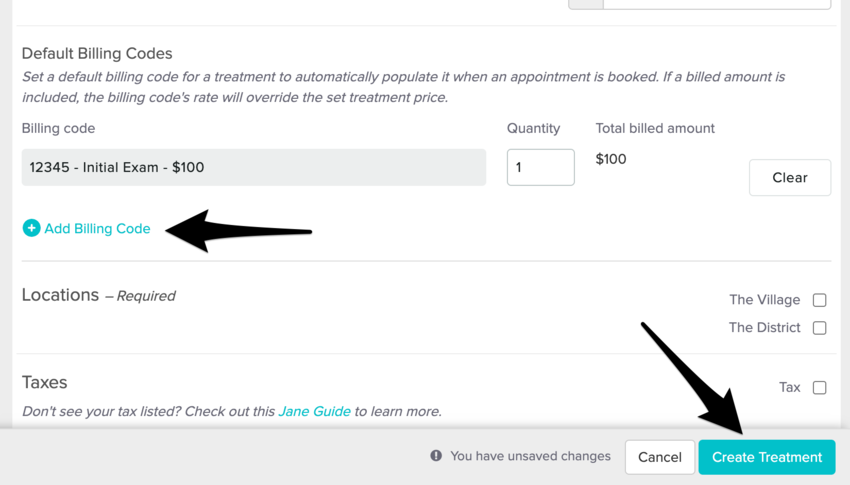
Task: Check the Tax checkbox
Action: click(x=819, y=388)
